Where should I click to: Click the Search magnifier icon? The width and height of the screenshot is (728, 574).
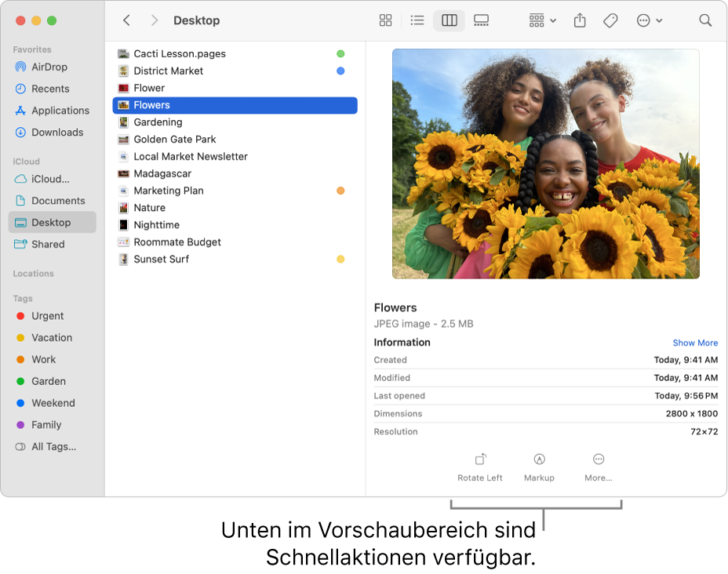point(705,20)
